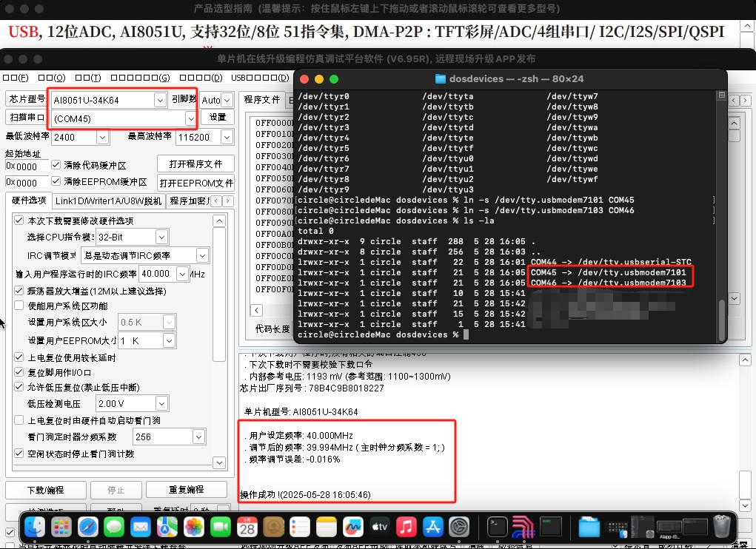756x549 pixels.
Task: Open Trash from the Dock
Action: (x=721, y=527)
